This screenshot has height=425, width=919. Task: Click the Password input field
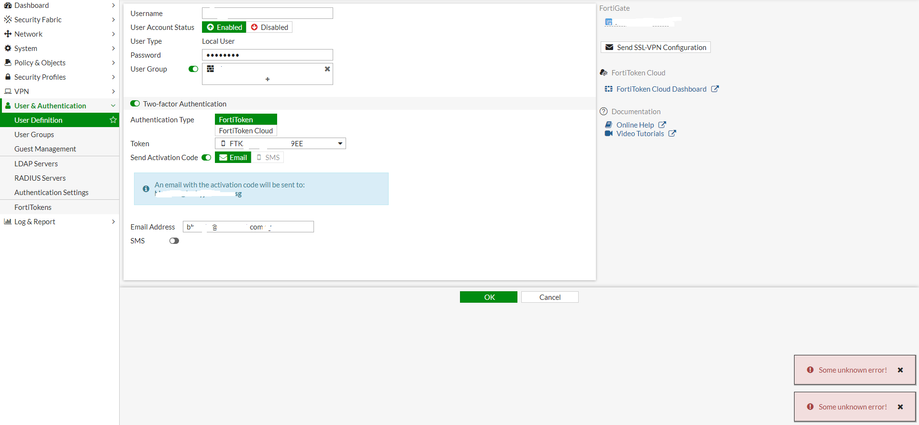click(267, 55)
